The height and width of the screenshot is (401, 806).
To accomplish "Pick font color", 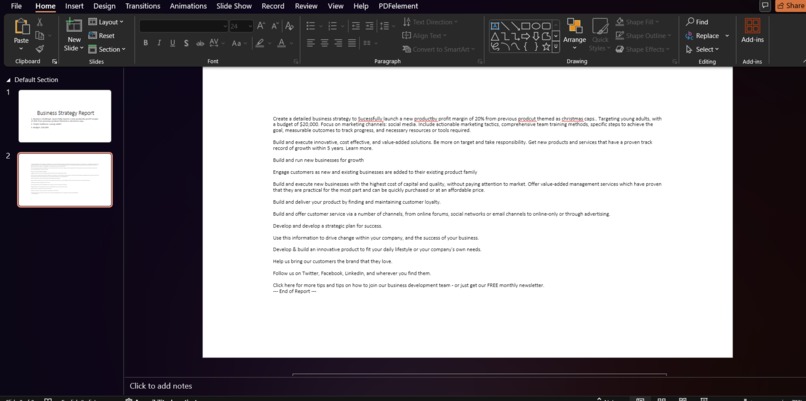I will click(x=282, y=43).
